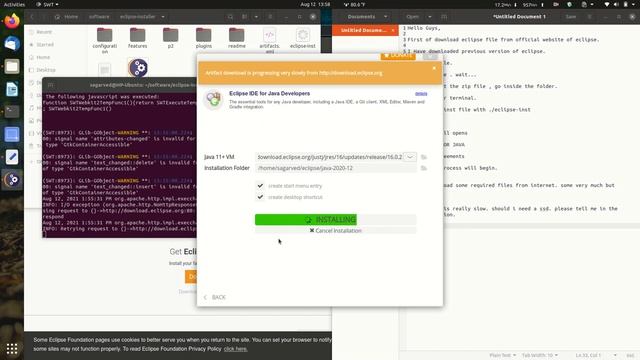Open the eclipse-installer path dropdown in Files
This screenshot has width=640, height=360.
click(163, 17)
